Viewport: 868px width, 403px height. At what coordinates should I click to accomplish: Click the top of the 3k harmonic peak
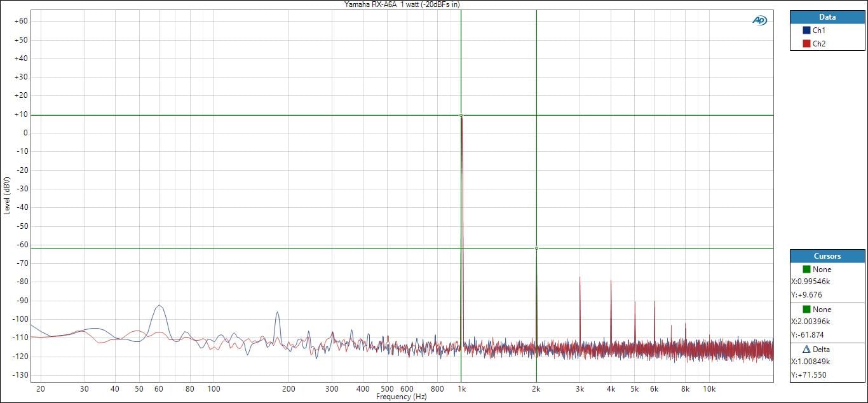point(580,278)
